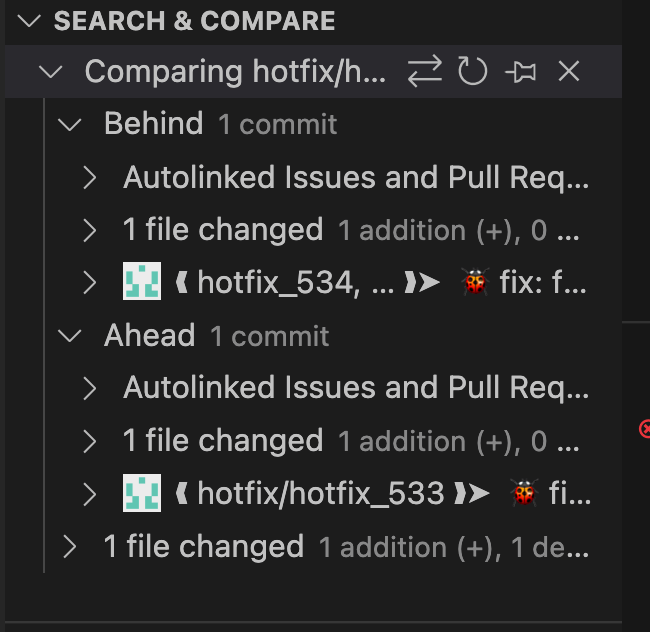Screen dimensions: 650x632
Task: Collapse the Comparing hotfix node
Action: 50,72
